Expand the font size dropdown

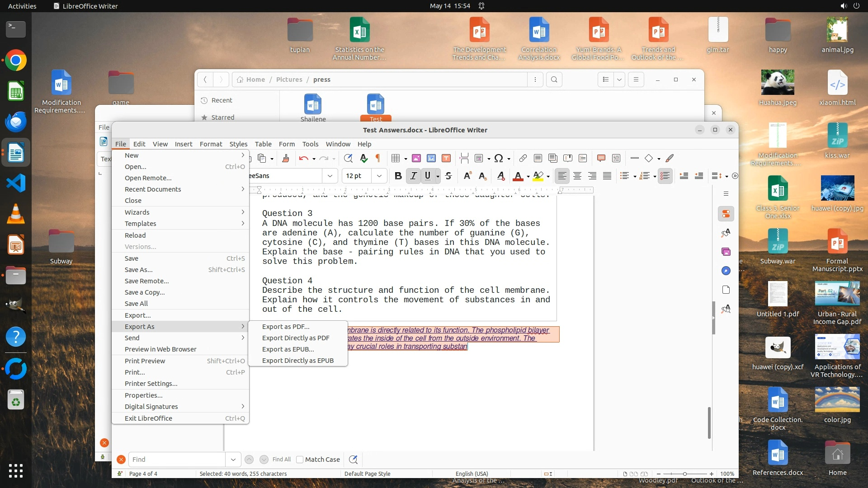(379, 176)
